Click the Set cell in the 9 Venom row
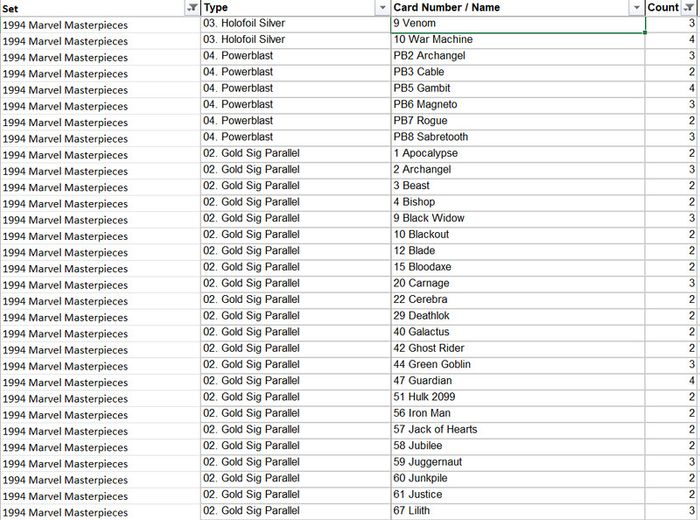The width and height of the screenshot is (700, 520). coord(100,25)
